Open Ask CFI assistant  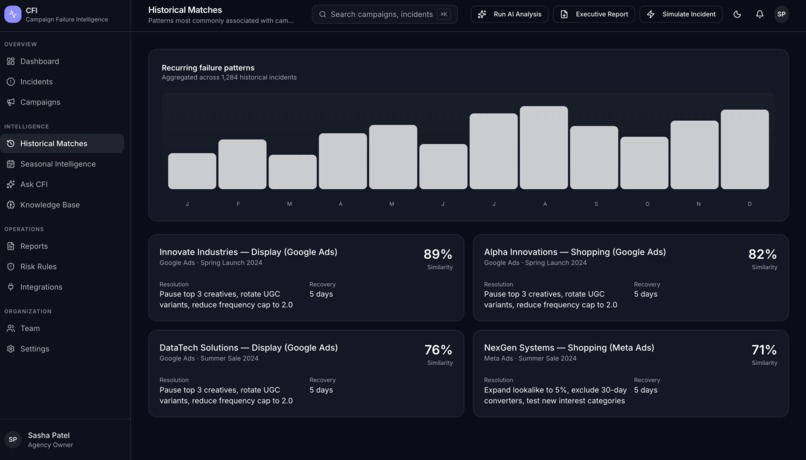(62, 185)
